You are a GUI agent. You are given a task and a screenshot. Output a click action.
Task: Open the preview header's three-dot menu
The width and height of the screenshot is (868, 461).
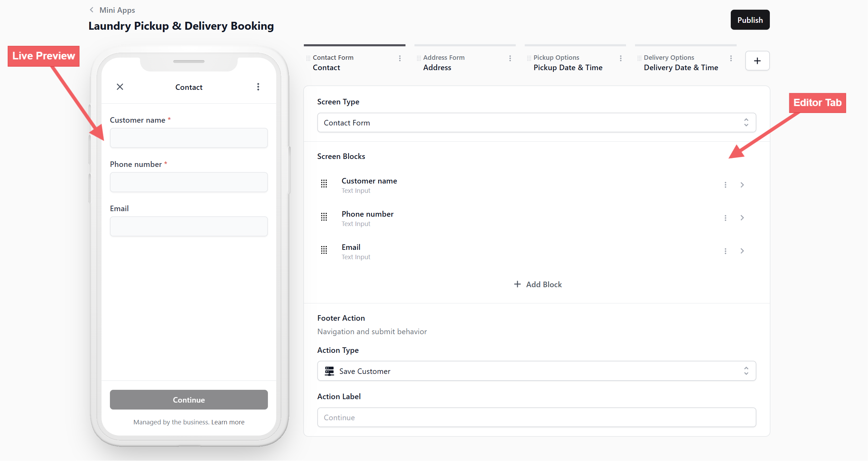pos(258,87)
